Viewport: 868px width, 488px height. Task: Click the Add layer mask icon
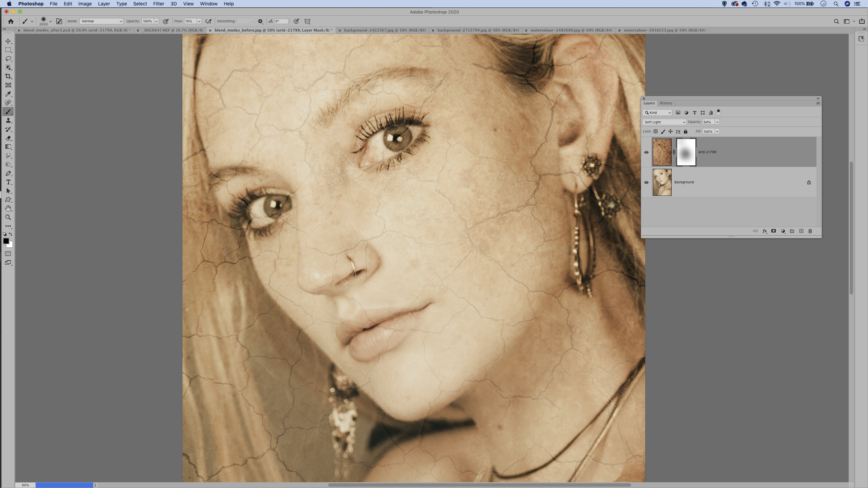pos(773,231)
